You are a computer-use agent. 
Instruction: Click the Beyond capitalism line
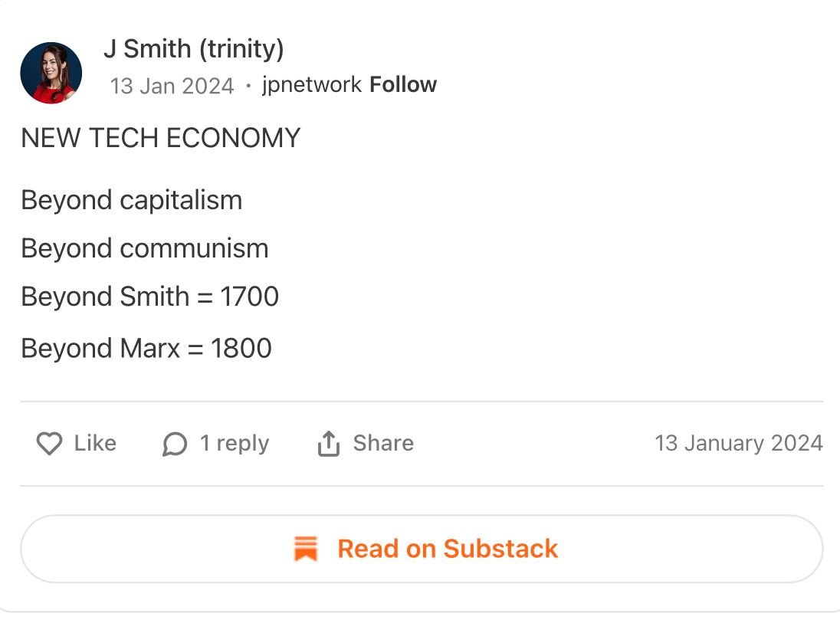coord(132,201)
